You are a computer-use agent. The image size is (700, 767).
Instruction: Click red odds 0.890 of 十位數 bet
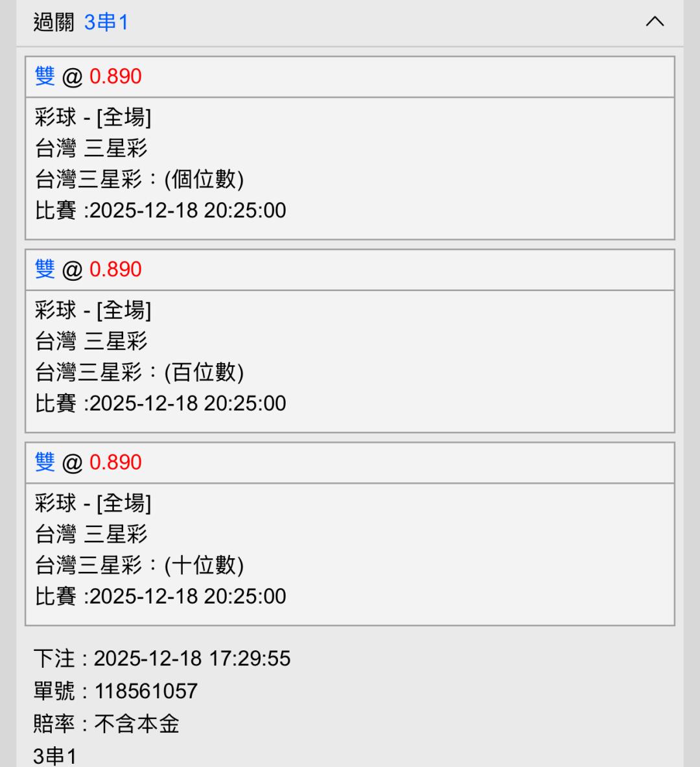point(115,462)
